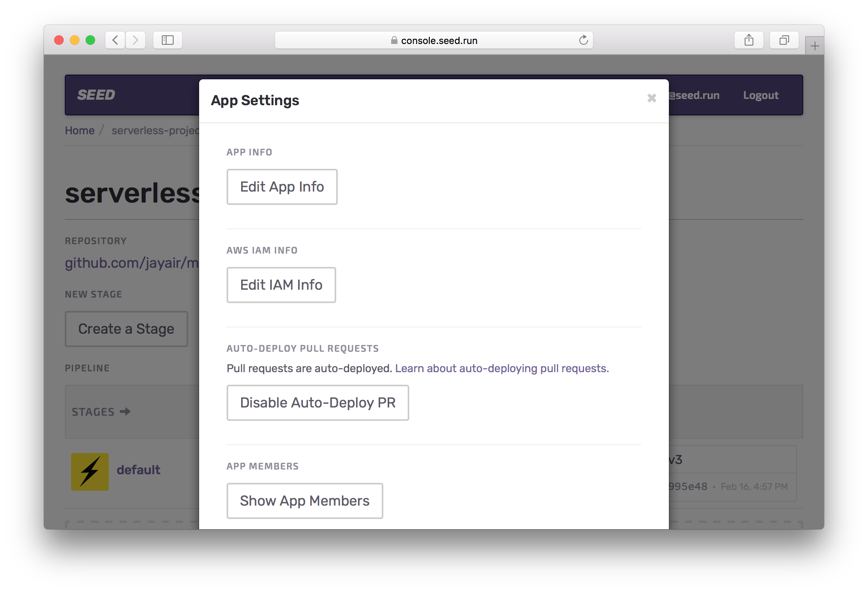Screen dimensions: 868x592
Task: Click the SEED logo
Action: pyautogui.click(x=96, y=95)
